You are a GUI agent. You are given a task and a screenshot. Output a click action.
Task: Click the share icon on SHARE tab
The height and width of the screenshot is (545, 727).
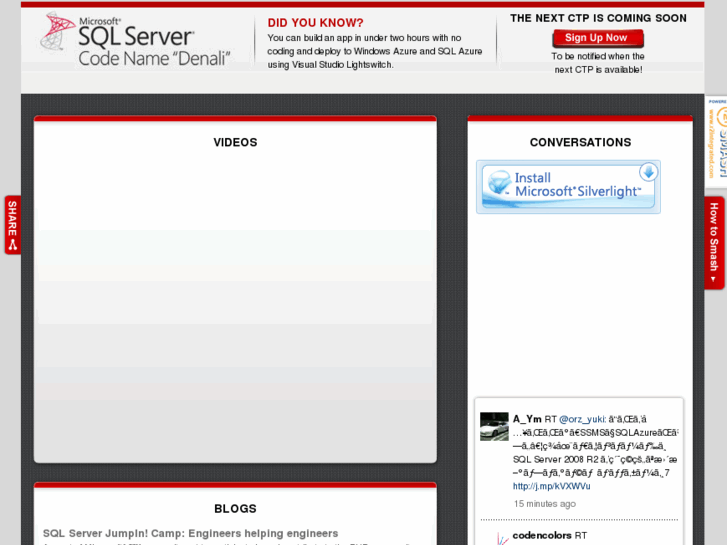tap(13, 245)
